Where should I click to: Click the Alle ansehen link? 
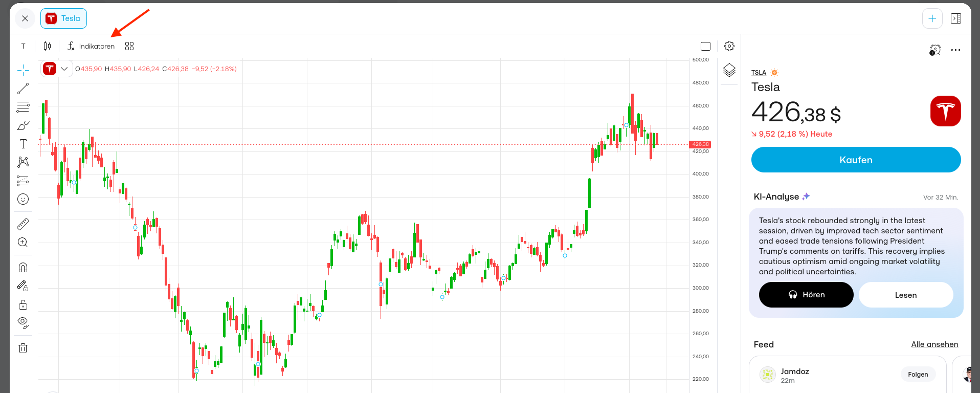point(934,344)
